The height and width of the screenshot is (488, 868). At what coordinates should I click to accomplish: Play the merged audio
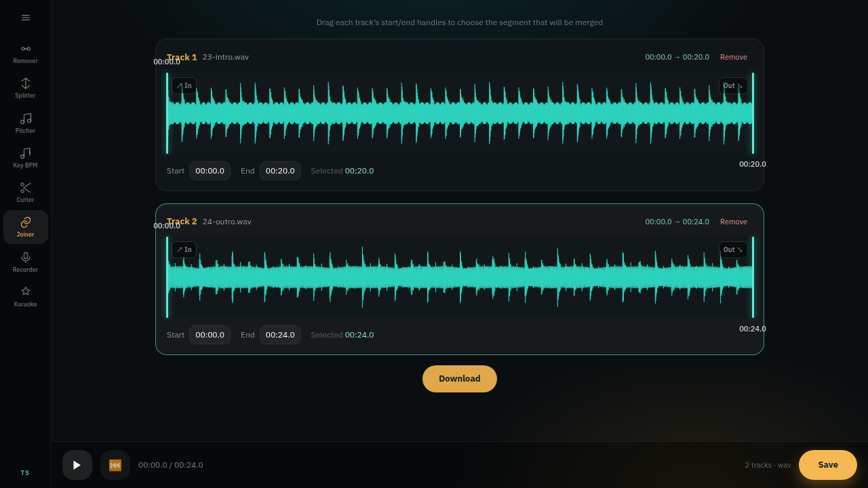[77, 465]
